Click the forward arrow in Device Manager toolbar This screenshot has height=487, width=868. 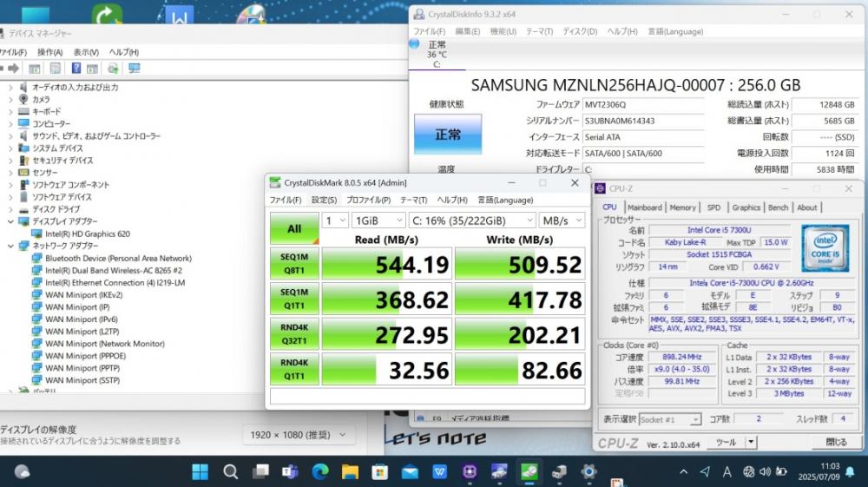click(x=13, y=68)
